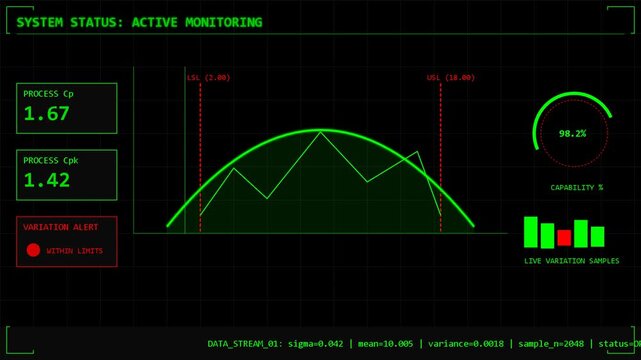Click the red alert indicator dot
This screenshot has width=641, height=360.
click(x=33, y=250)
